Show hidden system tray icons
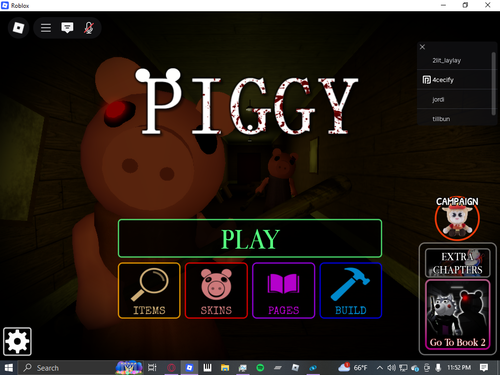The width and height of the screenshot is (500, 375). [379, 368]
